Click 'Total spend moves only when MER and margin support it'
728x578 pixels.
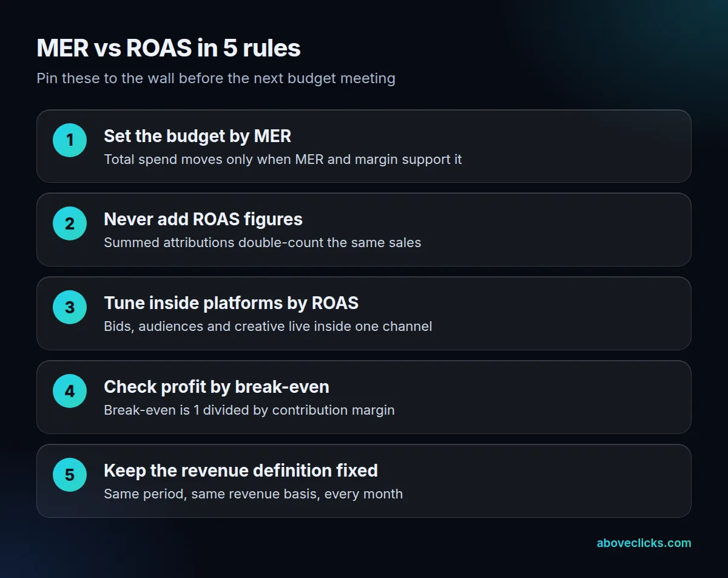click(283, 160)
